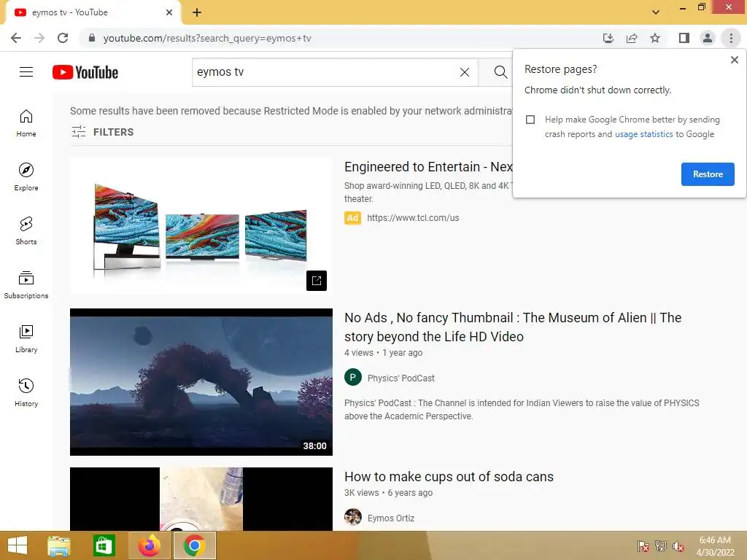Image resolution: width=747 pixels, height=560 pixels.
Task: Open Firefox from taskbar
Action: coord(150,545)
